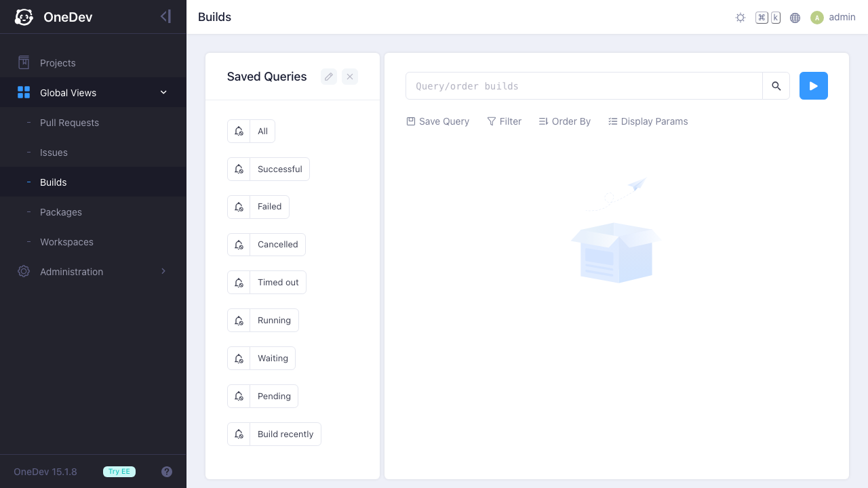Screen dimensions: 868x488
Task: Click Save Query button
Action: pyautogui.click(x=438, y=121)
